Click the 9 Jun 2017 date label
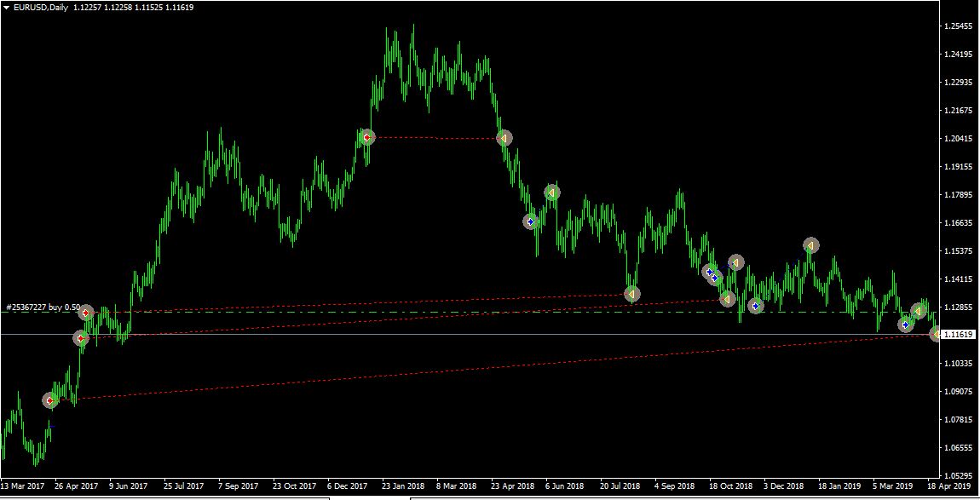 (128, 486)
